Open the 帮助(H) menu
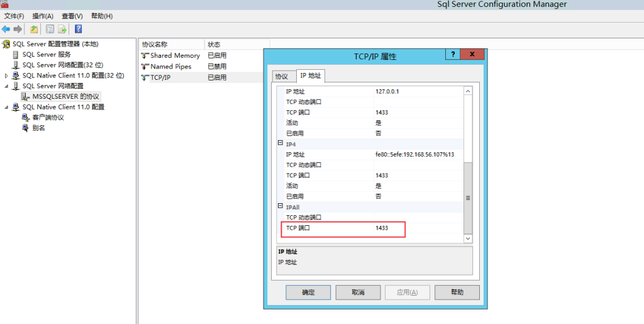 pyautogui.click(x=102, y=16)
